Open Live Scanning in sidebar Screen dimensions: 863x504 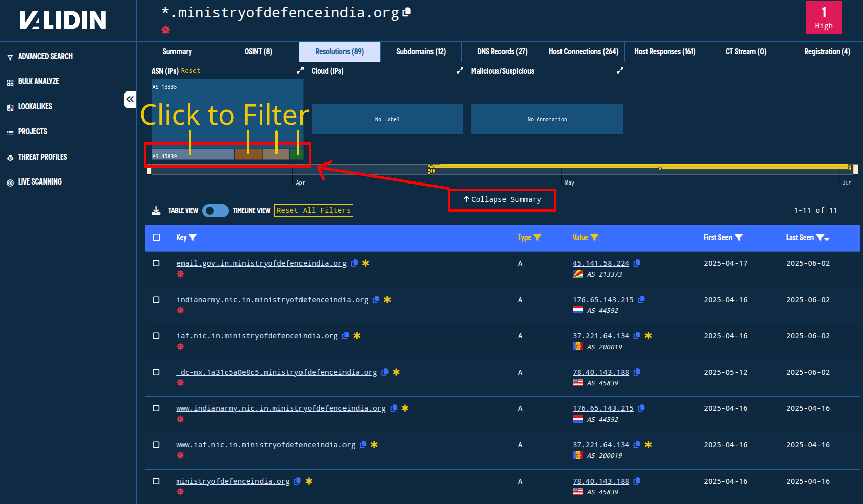point(39,182)
